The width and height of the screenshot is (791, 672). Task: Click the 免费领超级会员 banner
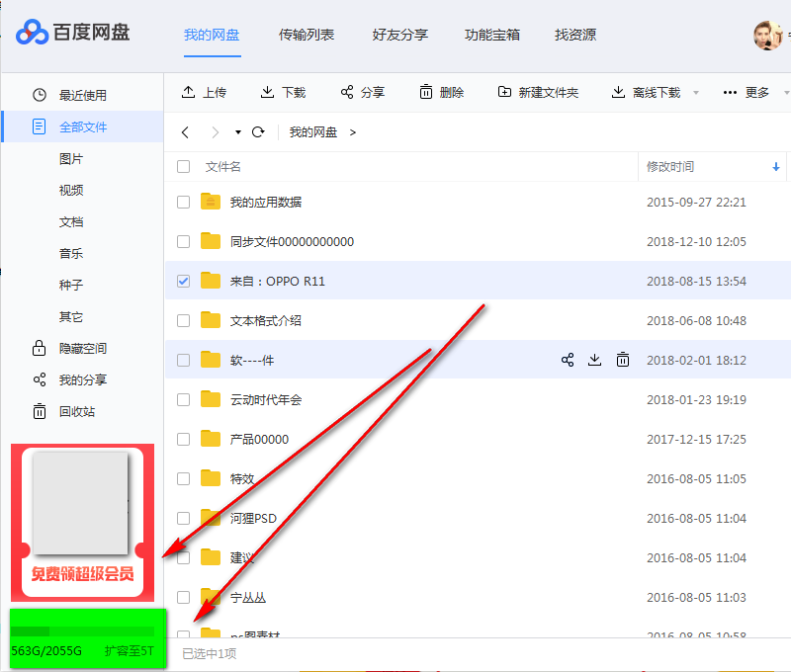point(82,574)
